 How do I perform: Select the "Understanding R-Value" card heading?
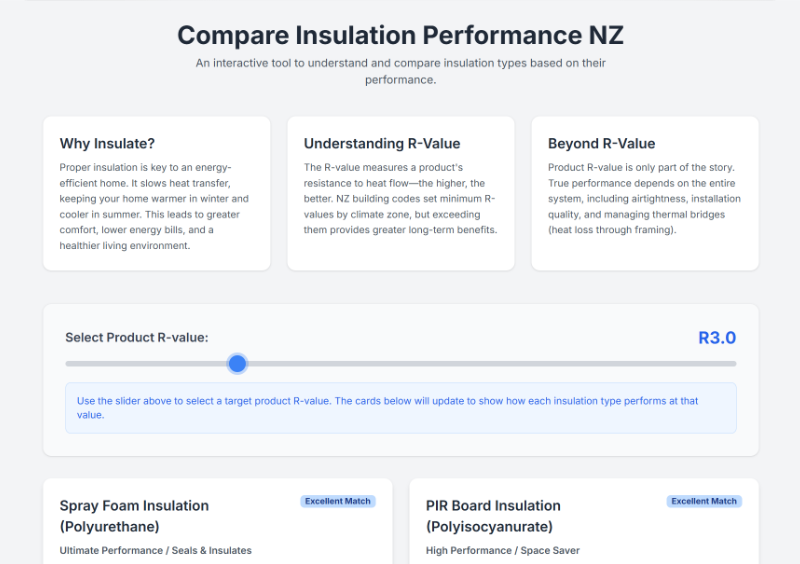pyautogui.click(x=382, y=144)
